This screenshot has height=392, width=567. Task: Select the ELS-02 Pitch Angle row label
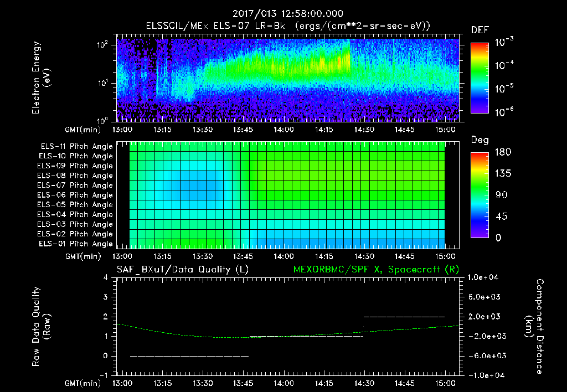pyautogui.click(x=75, y=234)
